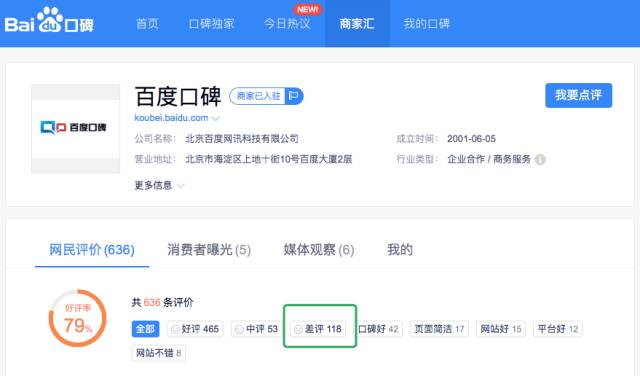
Task: Expand 更多信息 section
Action: click(159, 185)
